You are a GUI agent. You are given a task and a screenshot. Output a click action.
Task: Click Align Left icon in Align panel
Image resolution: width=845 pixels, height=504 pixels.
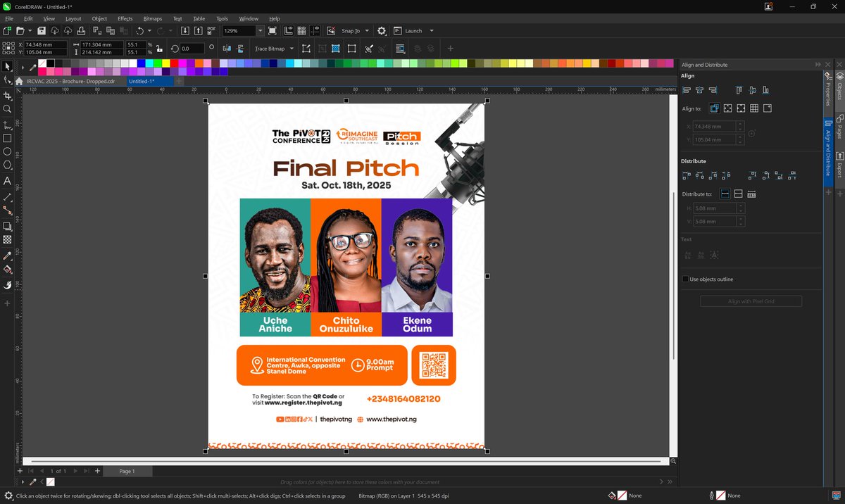[x=687, y=90]
